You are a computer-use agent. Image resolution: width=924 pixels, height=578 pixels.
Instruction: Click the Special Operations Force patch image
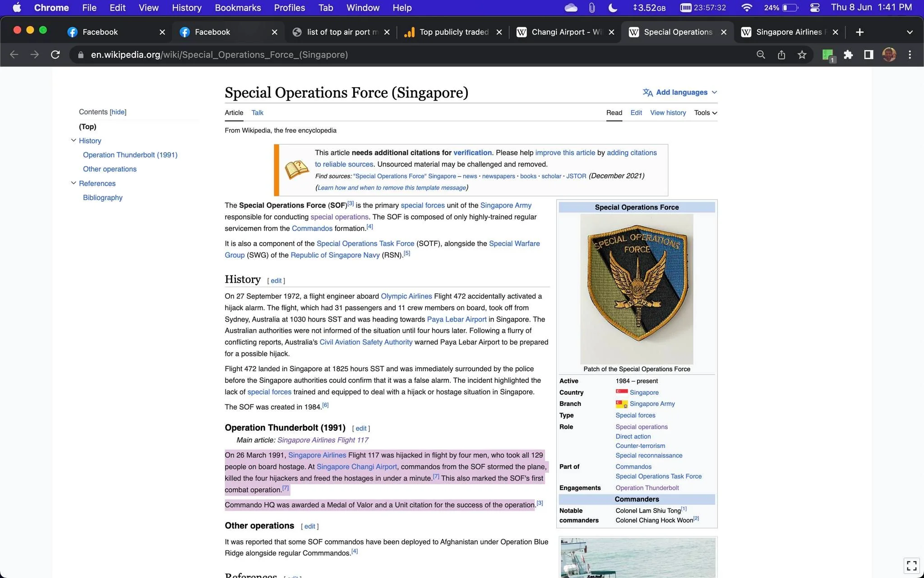[637, 289]
